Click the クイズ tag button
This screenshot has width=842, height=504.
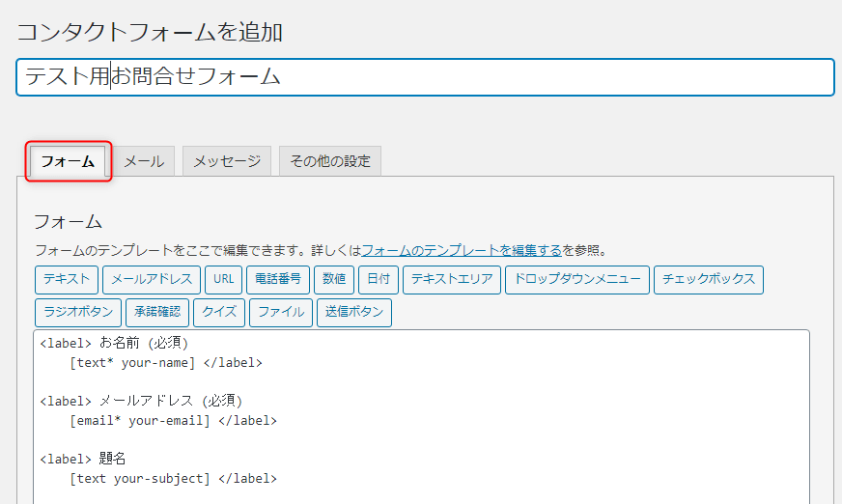coord(219,313)
